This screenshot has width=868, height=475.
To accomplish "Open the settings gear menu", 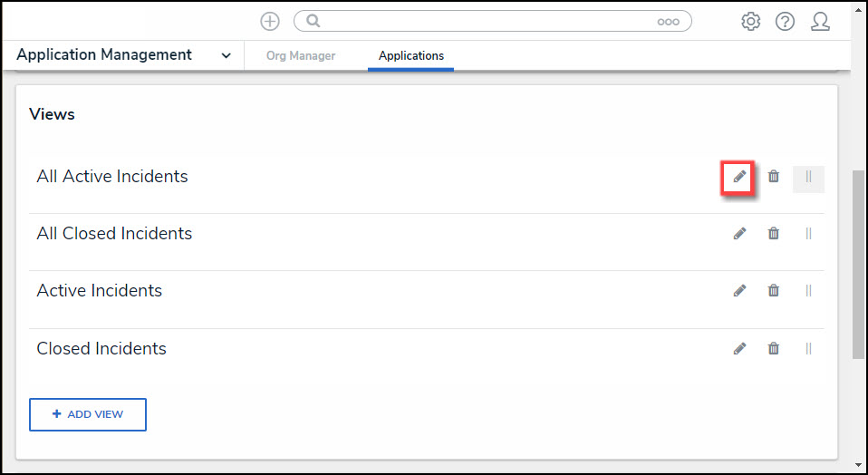I will (750, 22).
